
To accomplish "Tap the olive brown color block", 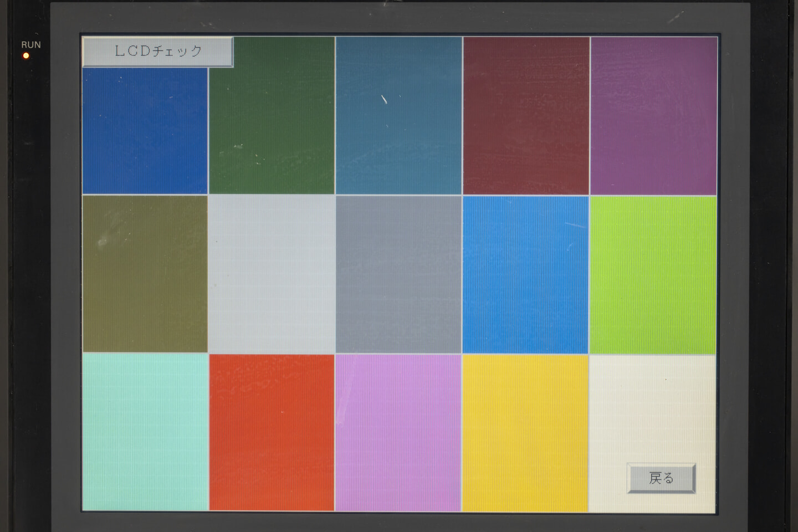I will [145, 274].
